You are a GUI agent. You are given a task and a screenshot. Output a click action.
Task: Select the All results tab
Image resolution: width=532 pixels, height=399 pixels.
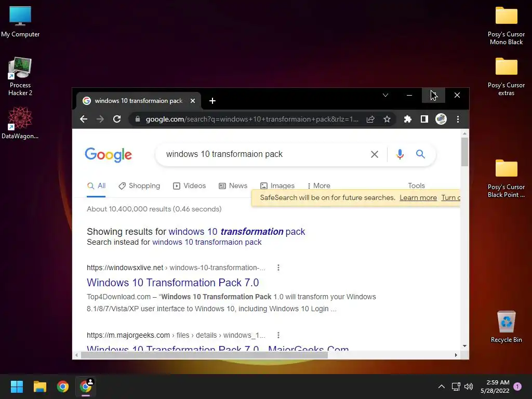coord(96,185)
